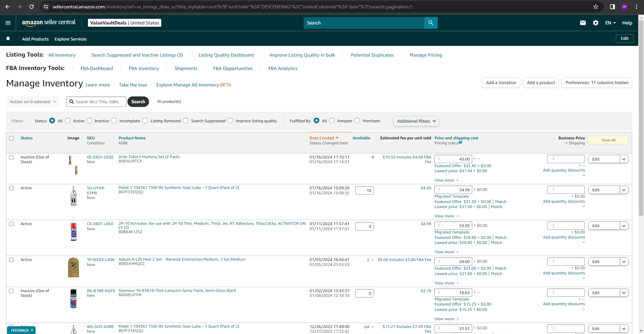Open the hamburger navigation menu
Screen dimensions: 644x334
pos(8,23)
